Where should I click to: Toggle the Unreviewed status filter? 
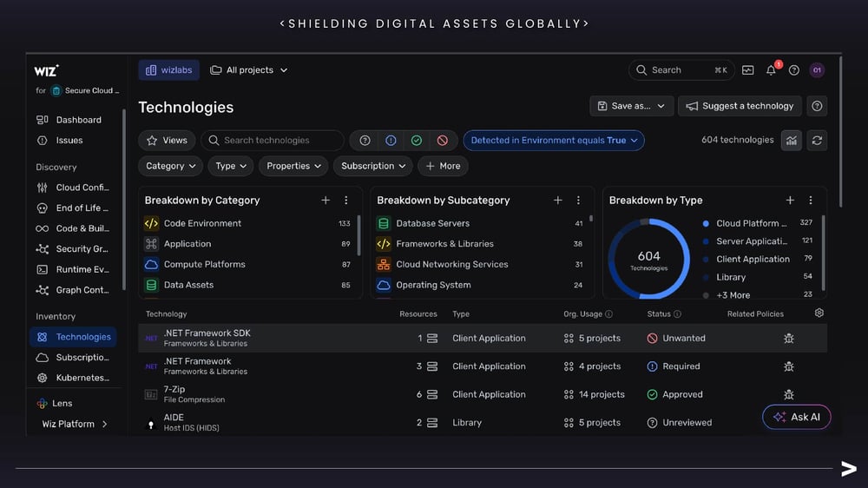[365, 140]
